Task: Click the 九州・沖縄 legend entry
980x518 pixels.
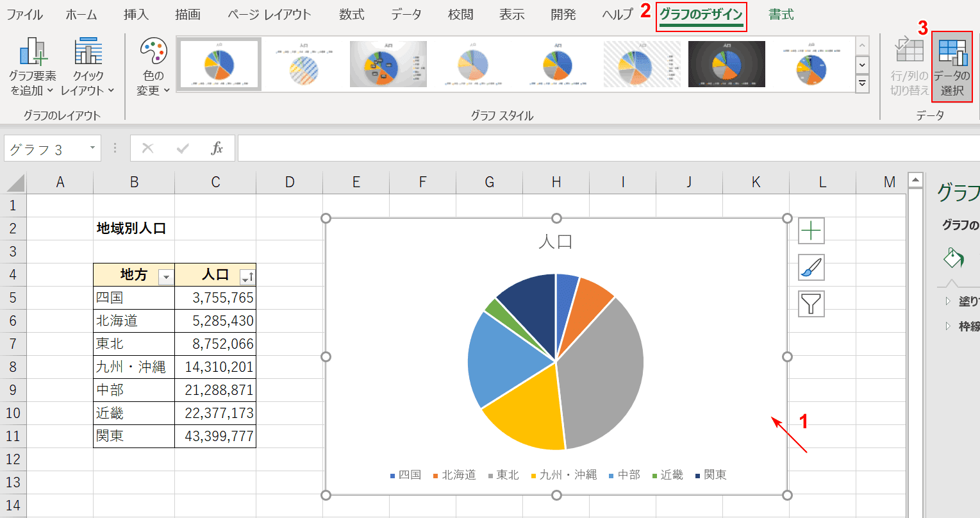Action: 564,475
